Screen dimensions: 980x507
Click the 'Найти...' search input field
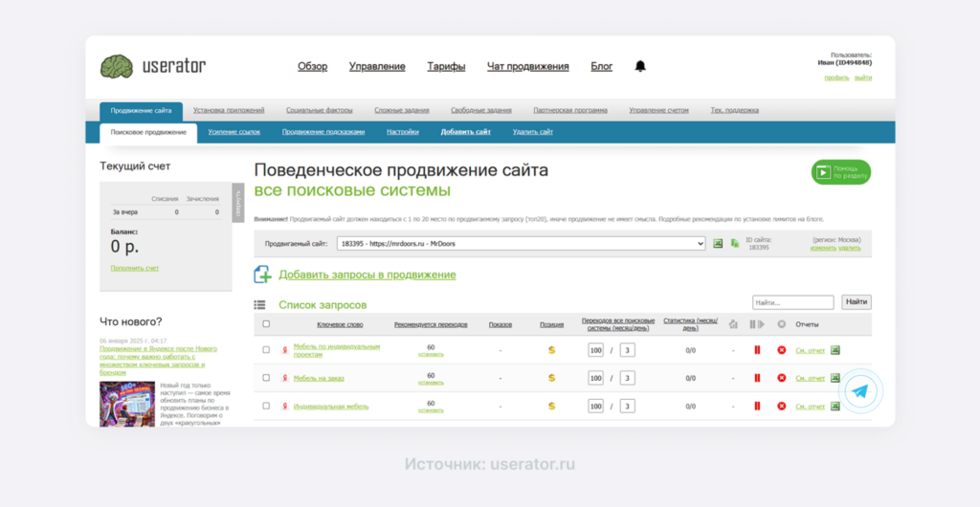pos(792,302)
